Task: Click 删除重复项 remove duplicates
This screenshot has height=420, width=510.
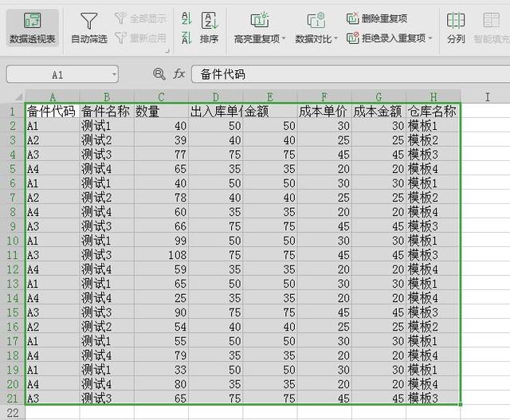Action: [x=377, y=18]
